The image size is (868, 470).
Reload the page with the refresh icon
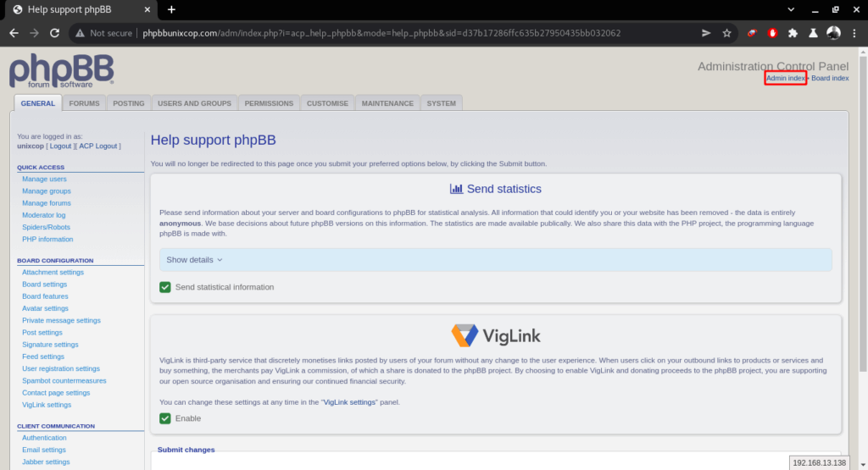[x=54, y=33]
